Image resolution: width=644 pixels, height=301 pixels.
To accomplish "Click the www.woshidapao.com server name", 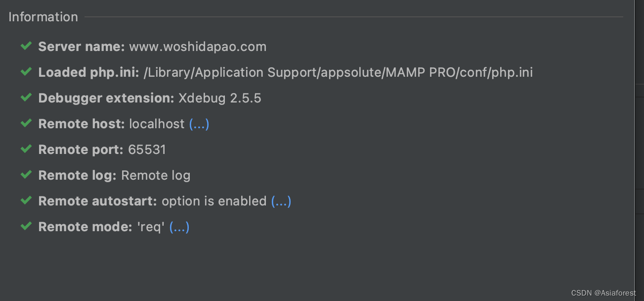I will pos(197,46).
